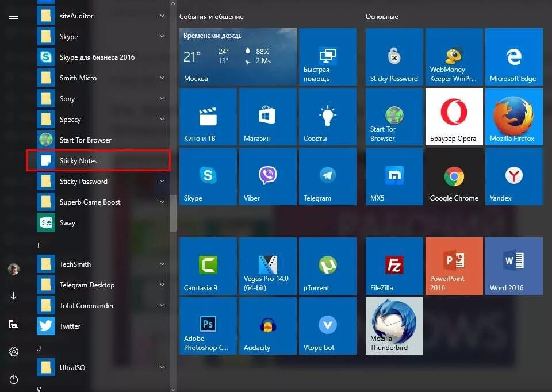Jump to letter T section header
The width and height of the screenshot is (552, 392).
point(39,245)
